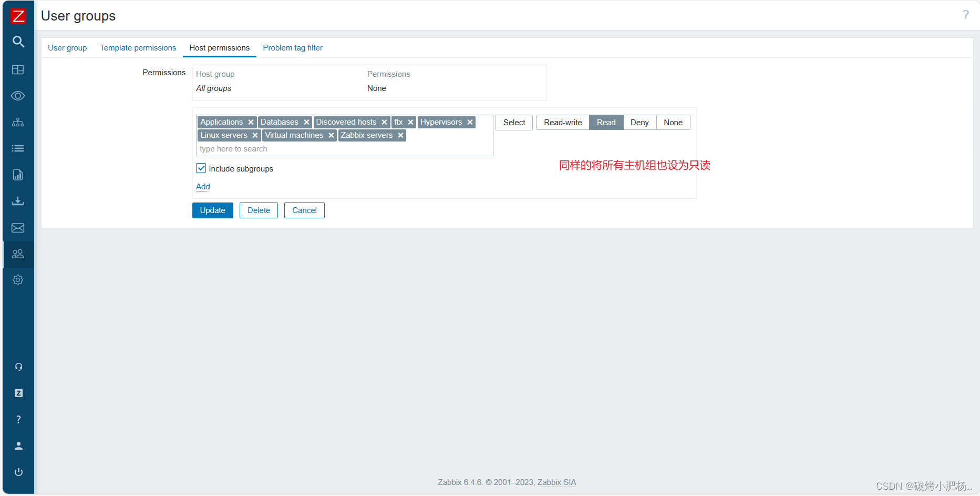Click the Add permission link
This screenshot has width=980, height=496.
click(203, 187)
